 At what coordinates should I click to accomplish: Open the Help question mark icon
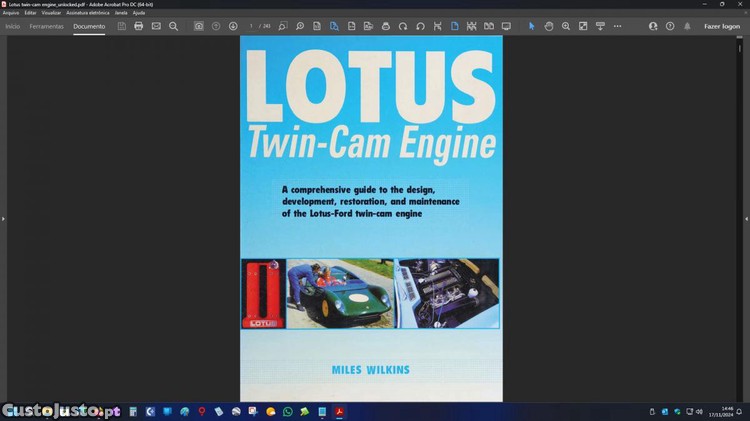[x=670, y=26]
